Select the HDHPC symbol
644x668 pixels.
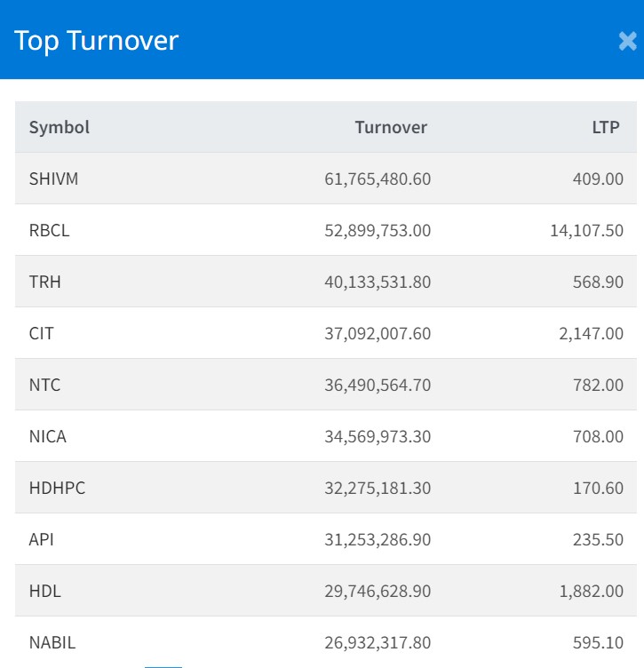pyautogui.click(x=57, y=488)
